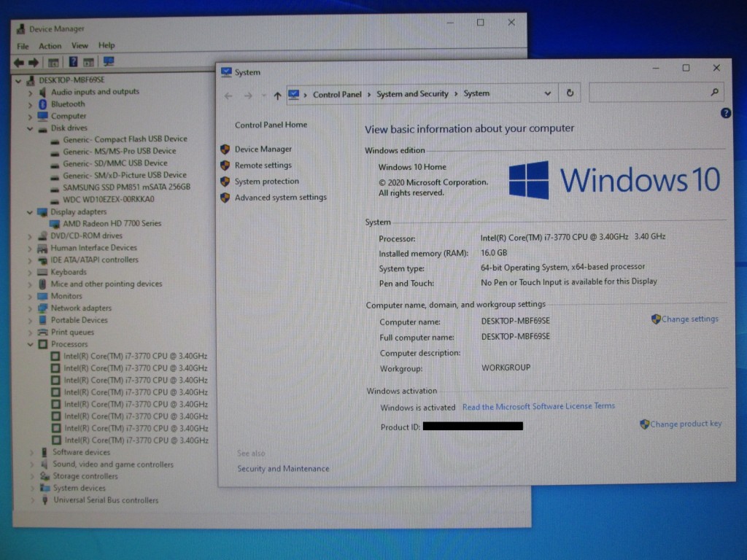Select Generic- MS/MS-Pro USB Device
The width and height of the screenshot is (747, 560).
[x=119, y=151]
